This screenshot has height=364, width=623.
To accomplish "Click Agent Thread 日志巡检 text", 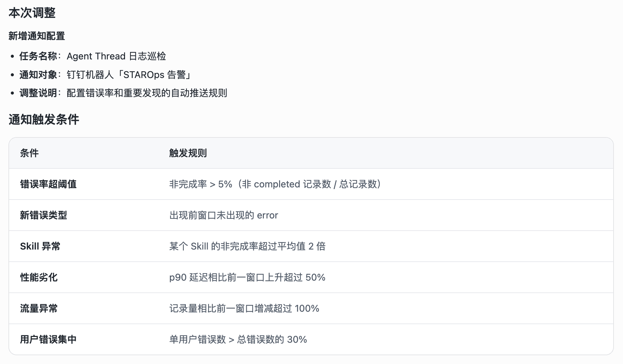I will click(116, 56).
